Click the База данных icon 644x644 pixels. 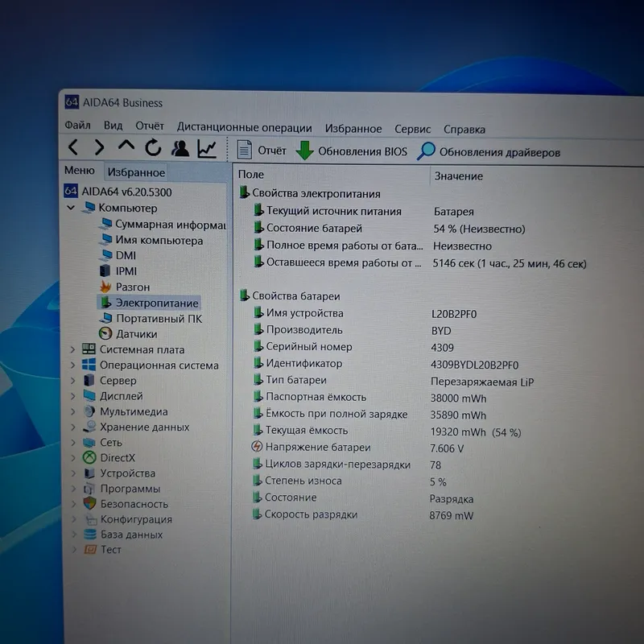[x=90, y=534]
